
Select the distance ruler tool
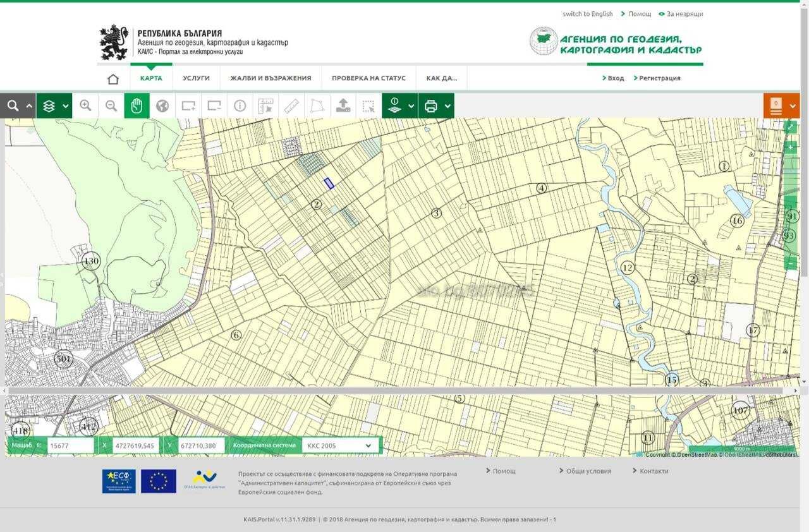tap(291, 106)
